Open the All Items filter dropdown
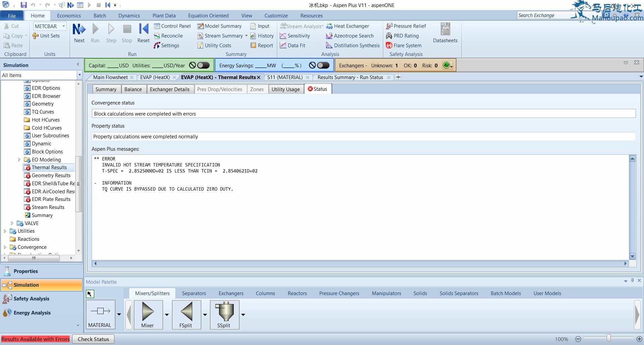This screenshot has width=644, height=345. click(x=79, y=75)
